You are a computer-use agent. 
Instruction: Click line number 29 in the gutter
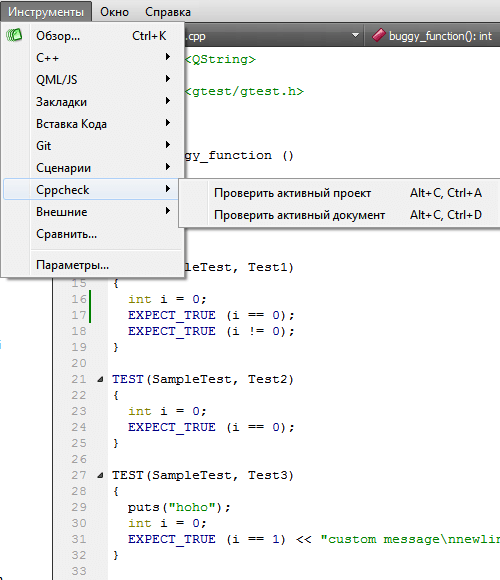[79, 507]
